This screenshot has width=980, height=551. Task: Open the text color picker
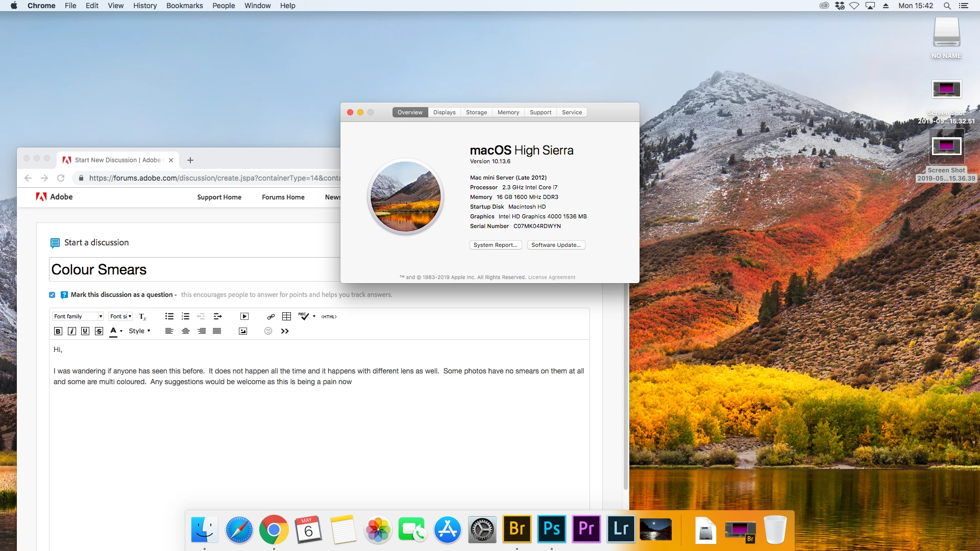pyautogui.click(x=121, y=331)
